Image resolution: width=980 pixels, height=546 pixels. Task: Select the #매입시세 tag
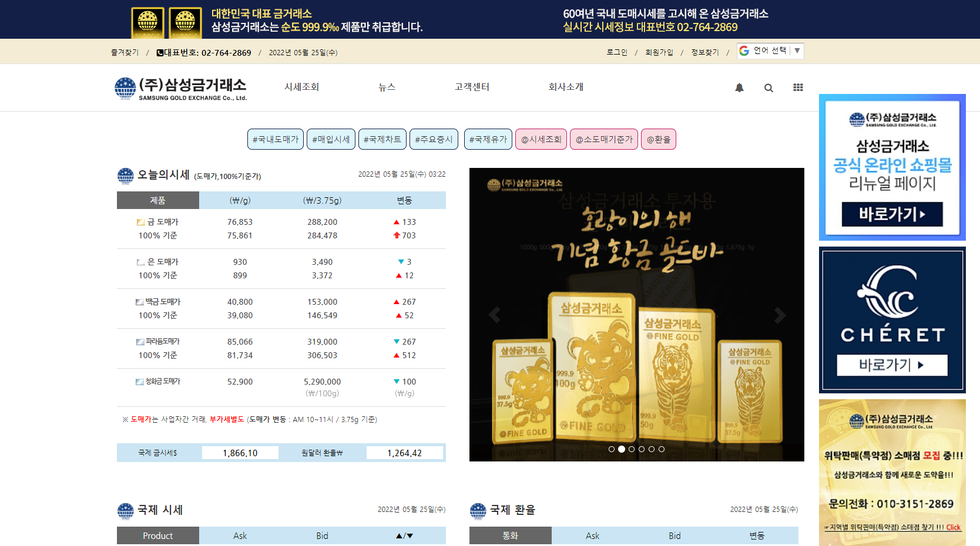[331, 139]
